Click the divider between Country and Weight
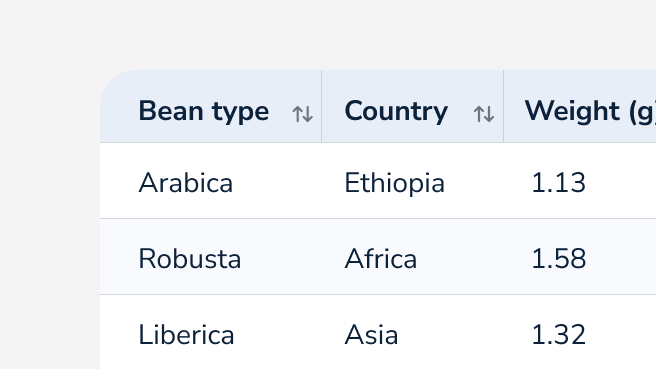 coord(503,106)
